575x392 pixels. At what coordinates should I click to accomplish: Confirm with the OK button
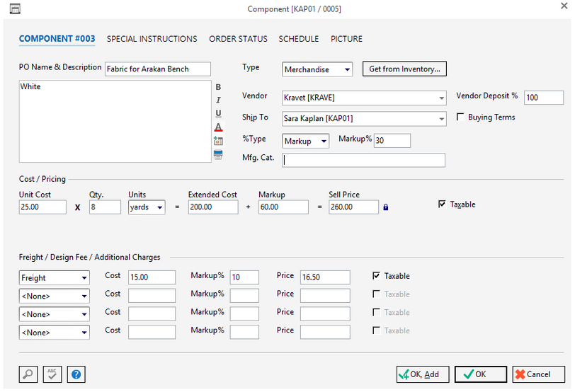pos(481,374)
